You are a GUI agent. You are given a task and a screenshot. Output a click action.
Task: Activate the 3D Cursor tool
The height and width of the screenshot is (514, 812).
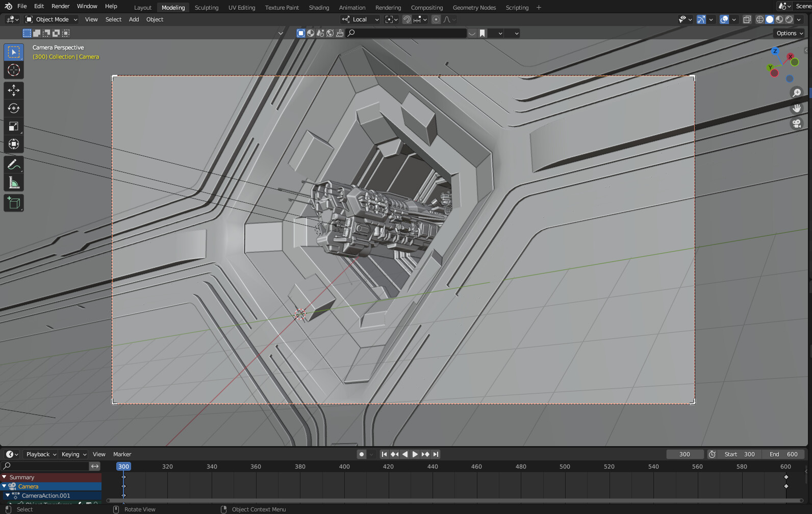(x=14, y=70)
